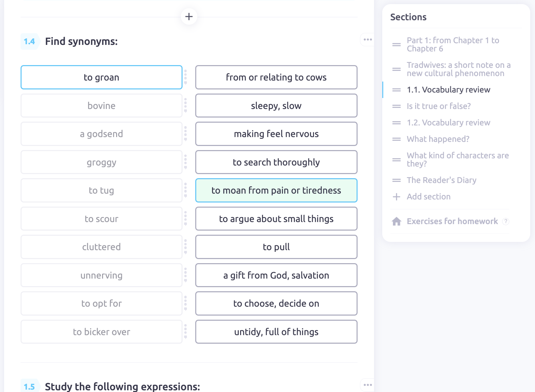Viewport: 535px width, 392px height.
Task: Click the 'sleepy, slow' definition box
Action: click(276, 106)
